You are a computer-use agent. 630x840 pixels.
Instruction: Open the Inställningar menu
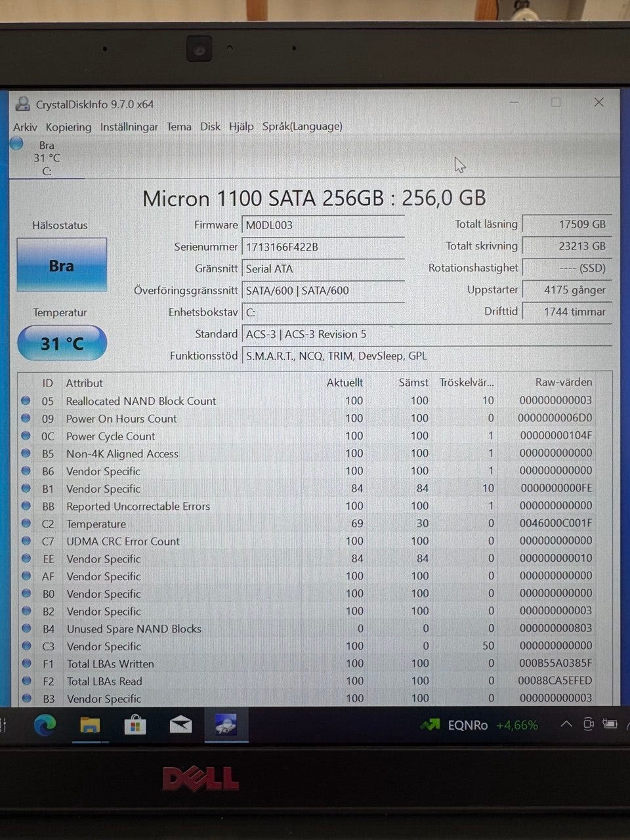pyautogui.click(x=129, y=127)
